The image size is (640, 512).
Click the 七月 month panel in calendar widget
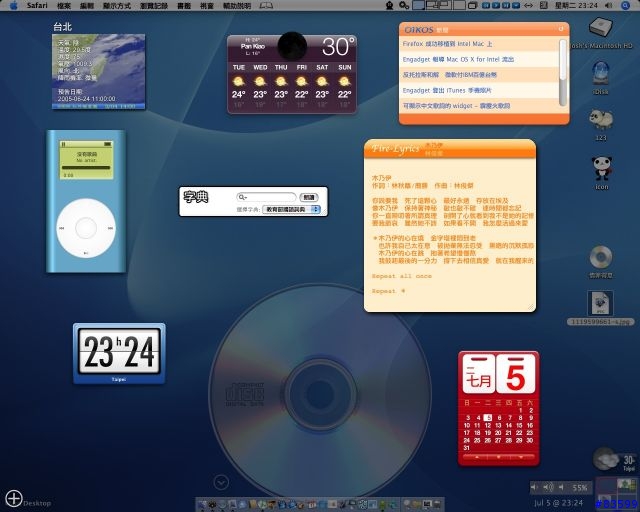pyautogui.click(x=479, y=374)
